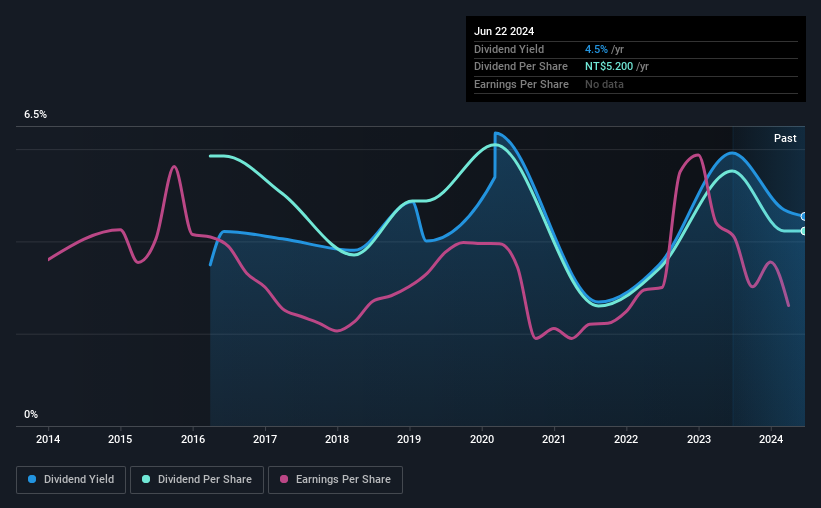
Task: Click the Jun 22 2024 tooltip date
Action: (504, 31)
